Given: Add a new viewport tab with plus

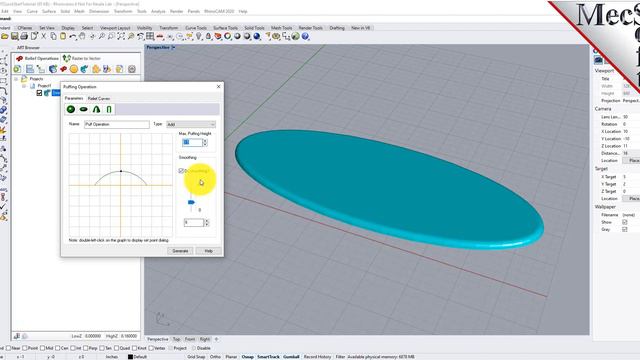Looking at the screenshot, I should 216,339.
